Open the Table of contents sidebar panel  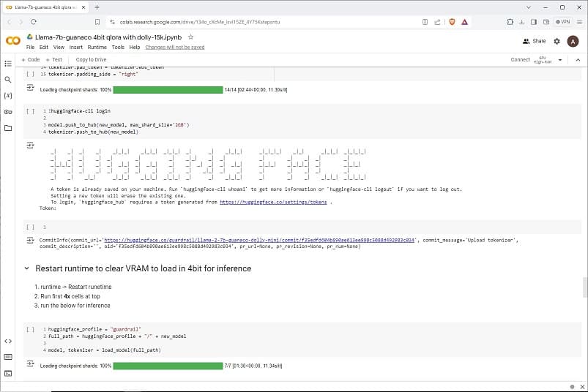point(8,63)
